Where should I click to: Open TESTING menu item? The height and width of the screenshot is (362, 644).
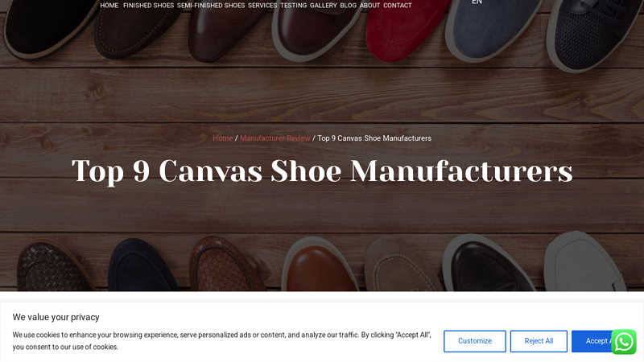coord(293,6)
